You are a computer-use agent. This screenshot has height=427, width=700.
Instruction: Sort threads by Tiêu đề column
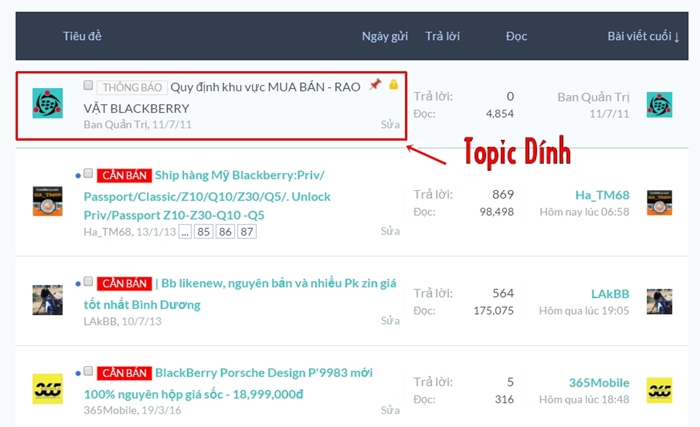pos(82,36)
